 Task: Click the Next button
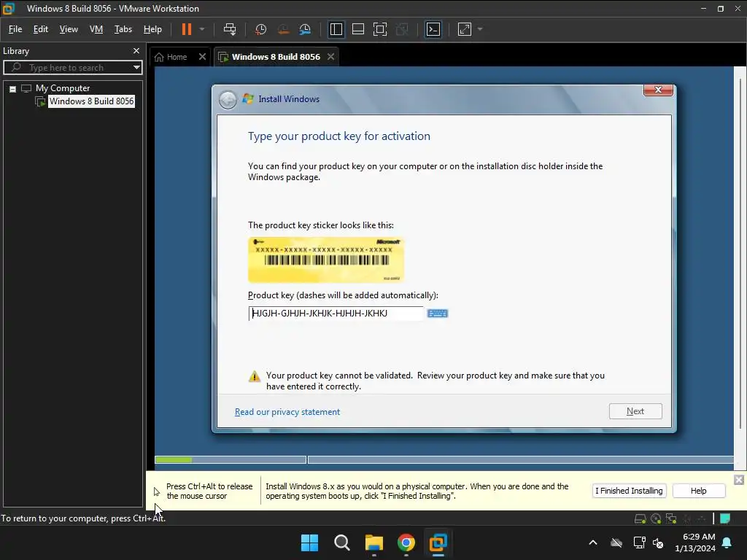635,411
